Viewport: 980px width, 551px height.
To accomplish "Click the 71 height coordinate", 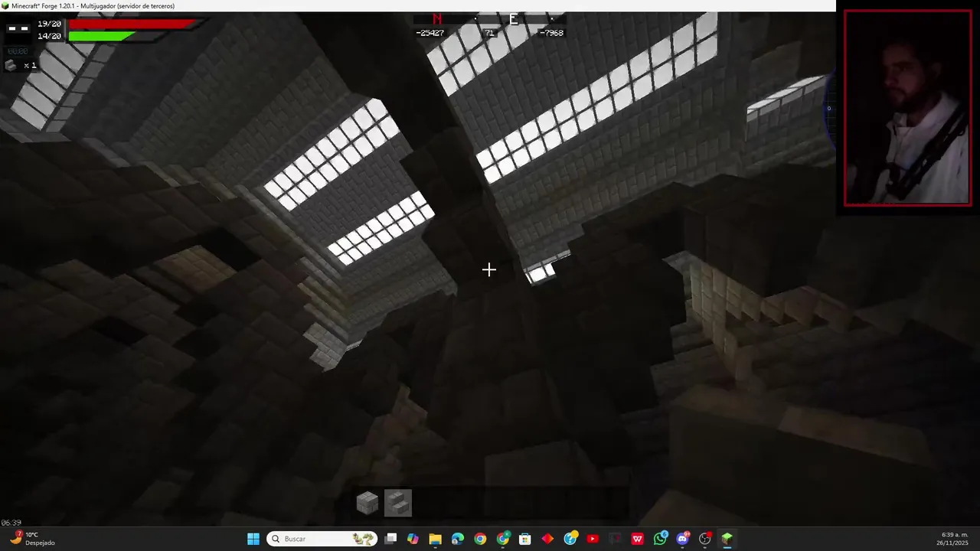I will (x=489, y=33).
